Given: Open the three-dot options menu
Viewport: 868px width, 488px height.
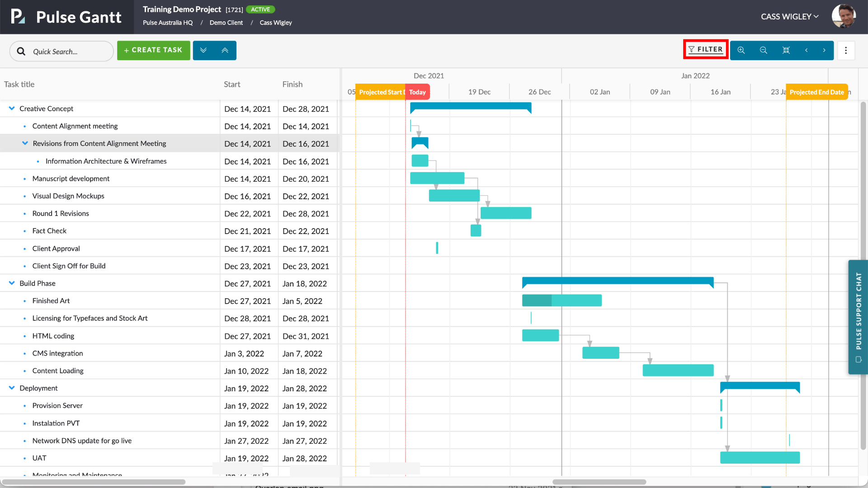Looking at the screenshot, I should pos(846,50).
